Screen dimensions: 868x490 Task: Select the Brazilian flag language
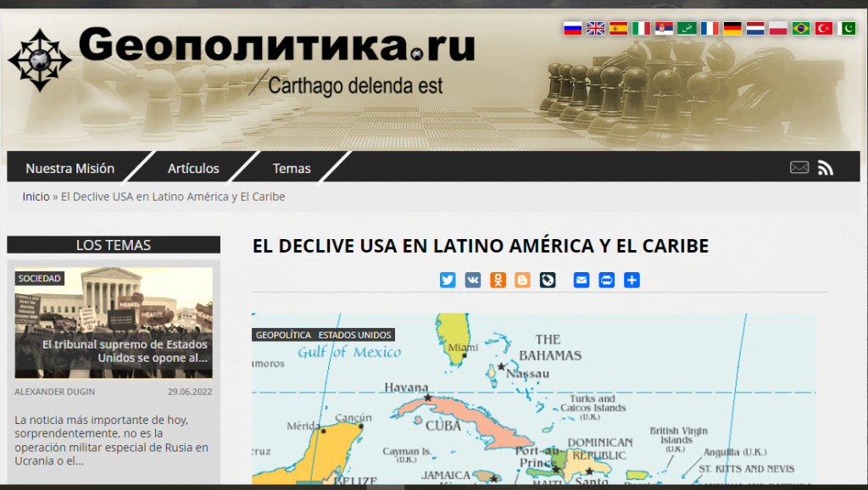pyautogui.click(x=801, y=28)
